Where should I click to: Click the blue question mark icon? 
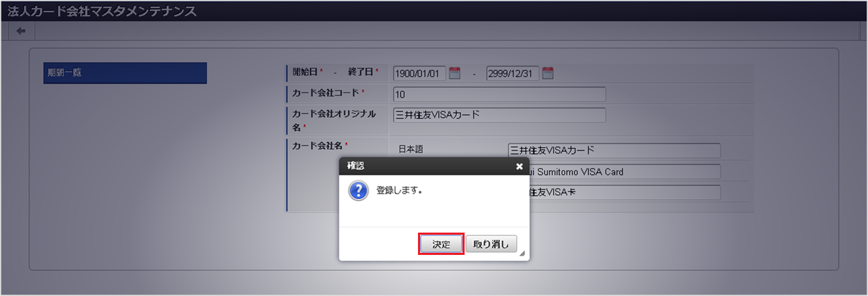point(357,191)
